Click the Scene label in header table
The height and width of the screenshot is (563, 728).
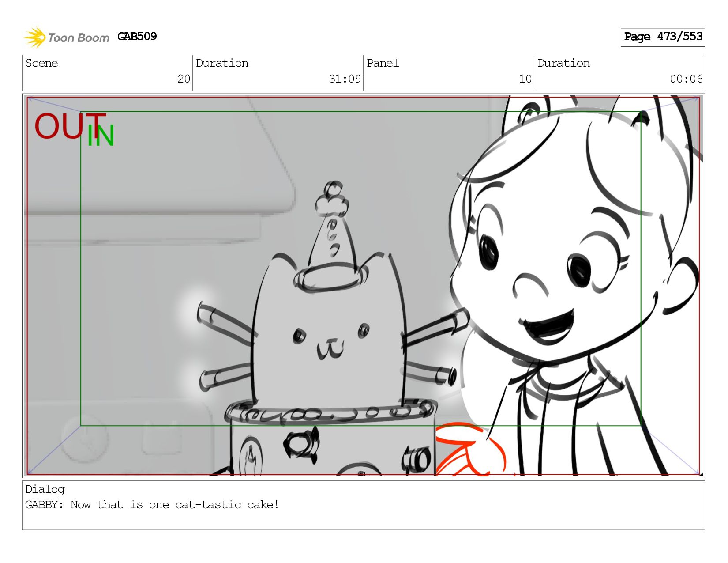point(41,63)
